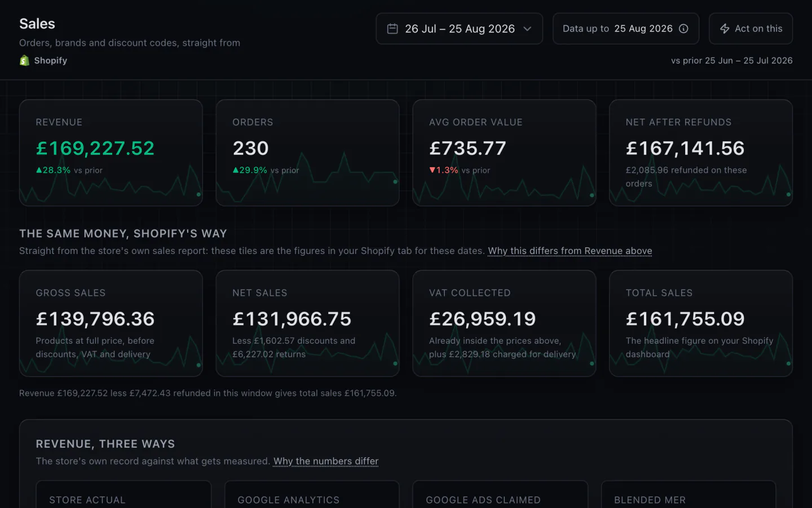
Task: Click 'Products at full price' Gross Sales description
Action: (x=95, y=348)
